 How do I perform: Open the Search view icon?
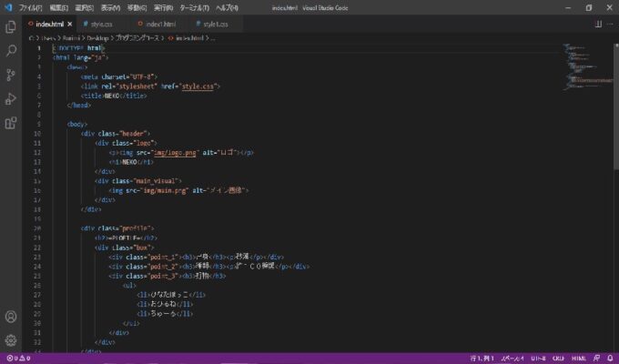[x=11, y=51]
